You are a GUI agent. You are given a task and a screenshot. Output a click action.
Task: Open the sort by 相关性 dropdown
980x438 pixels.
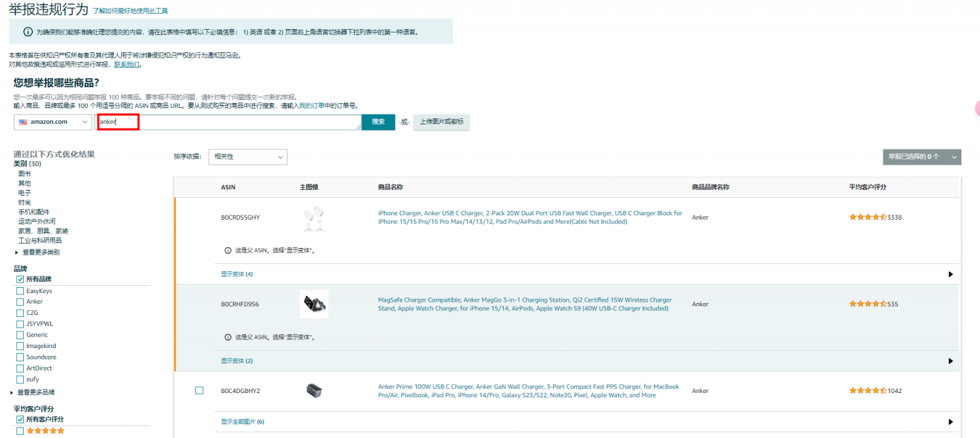point(248,157)
